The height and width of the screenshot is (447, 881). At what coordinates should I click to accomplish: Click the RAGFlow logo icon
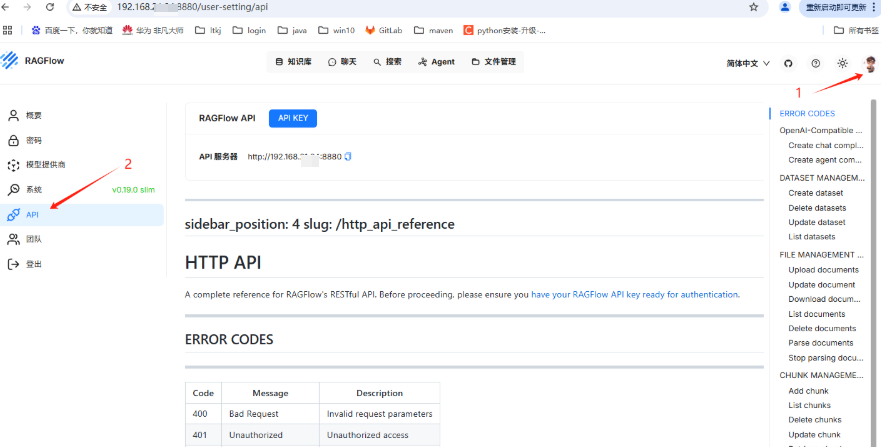9,61
